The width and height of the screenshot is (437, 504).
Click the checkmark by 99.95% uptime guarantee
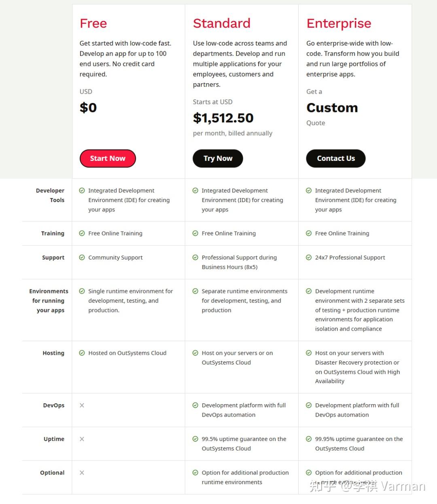(309, 439)
